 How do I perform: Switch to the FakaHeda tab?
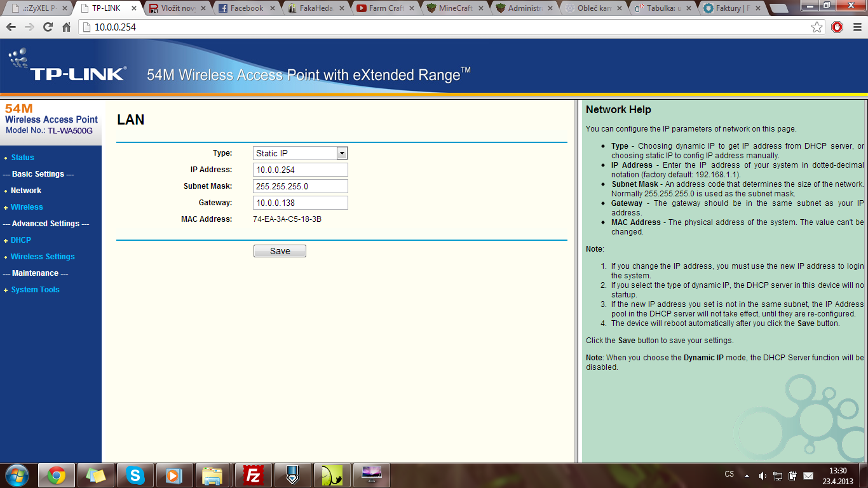(316, 8)
